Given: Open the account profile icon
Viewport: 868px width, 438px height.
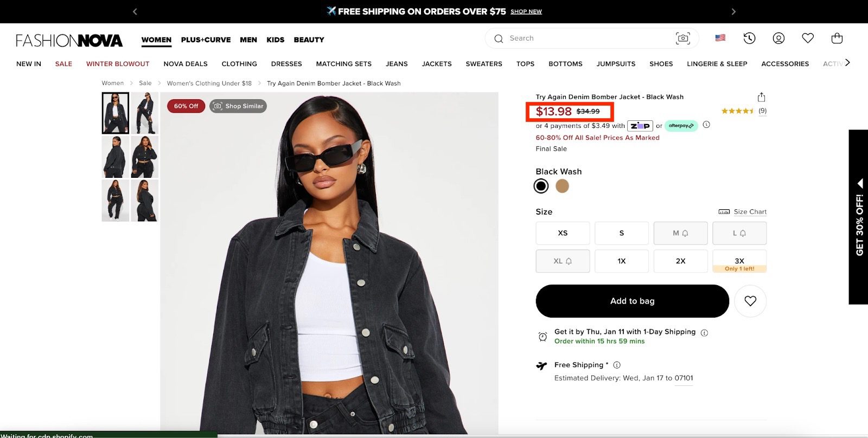Looking at the screenshot, I should 778,38.
